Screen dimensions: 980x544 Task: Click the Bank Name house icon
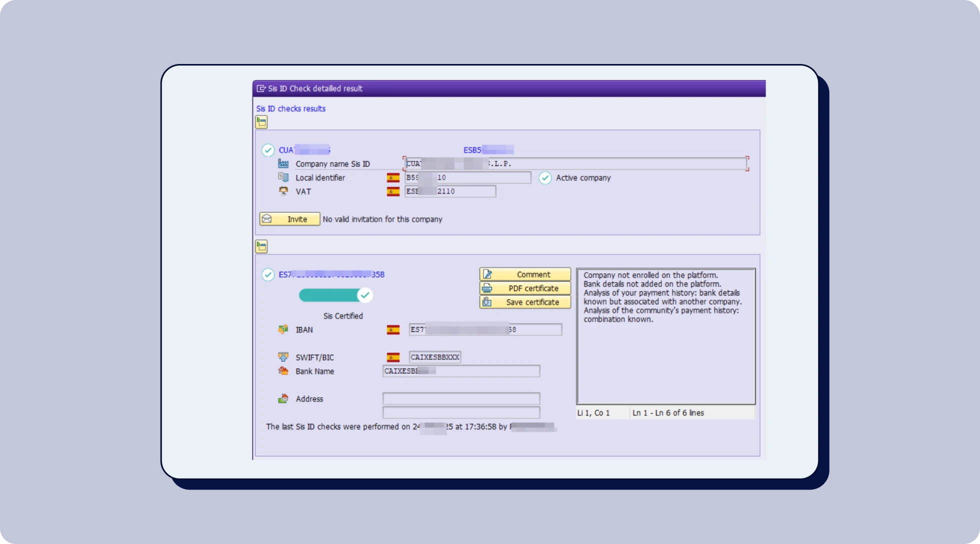pos(283,371)
